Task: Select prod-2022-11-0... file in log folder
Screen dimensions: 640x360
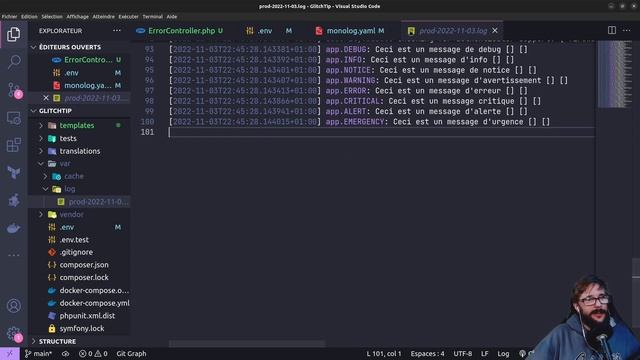Action: tap(79, 202)
